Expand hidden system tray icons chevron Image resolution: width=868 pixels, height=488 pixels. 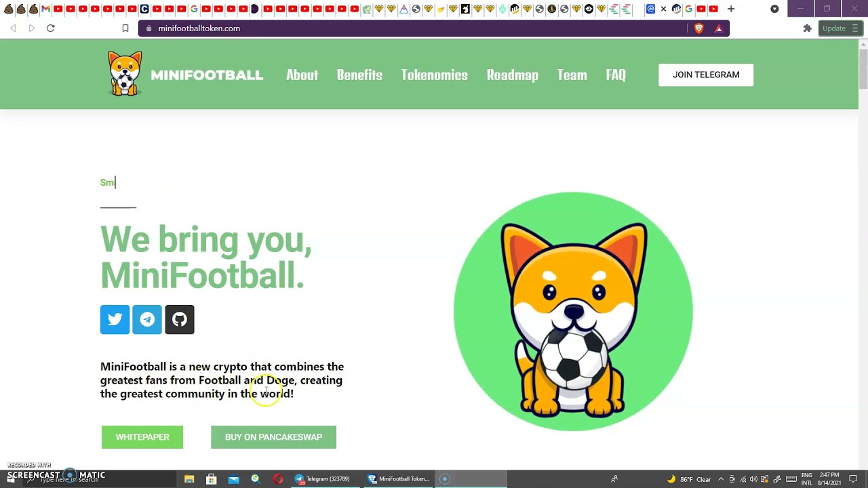point(721,479)
